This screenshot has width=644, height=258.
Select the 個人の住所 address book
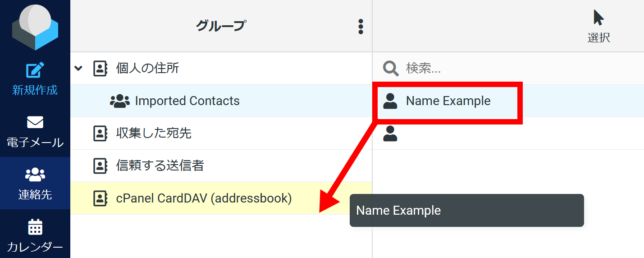(x=147, y=68)
